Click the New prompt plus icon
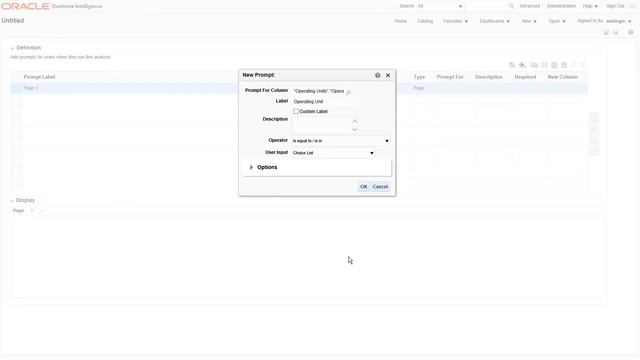This screenshot has width=640, height=360. click(x=522, y=65)
